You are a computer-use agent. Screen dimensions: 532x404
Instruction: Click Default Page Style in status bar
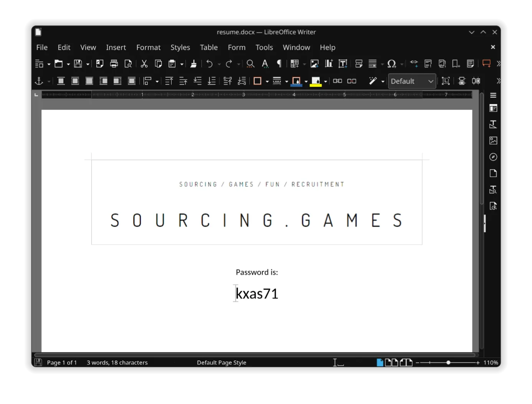click(x=221, y=363)
